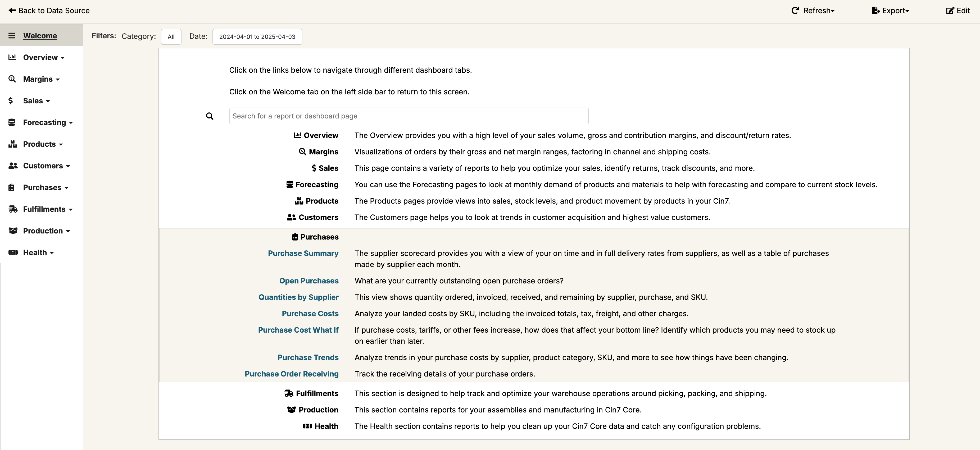Select the Production box icon in sidebar
The width and height of the screenshot is (980, 450).
[12, 230]
